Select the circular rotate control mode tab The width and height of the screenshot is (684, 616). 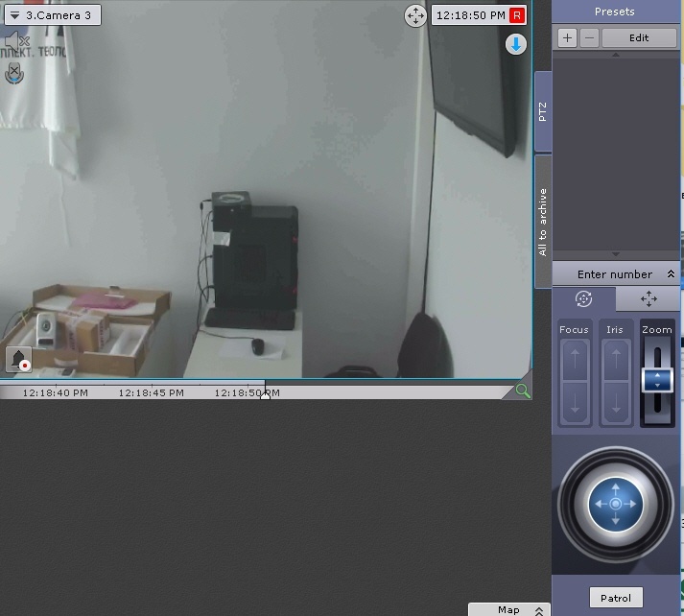pos(583,299)
